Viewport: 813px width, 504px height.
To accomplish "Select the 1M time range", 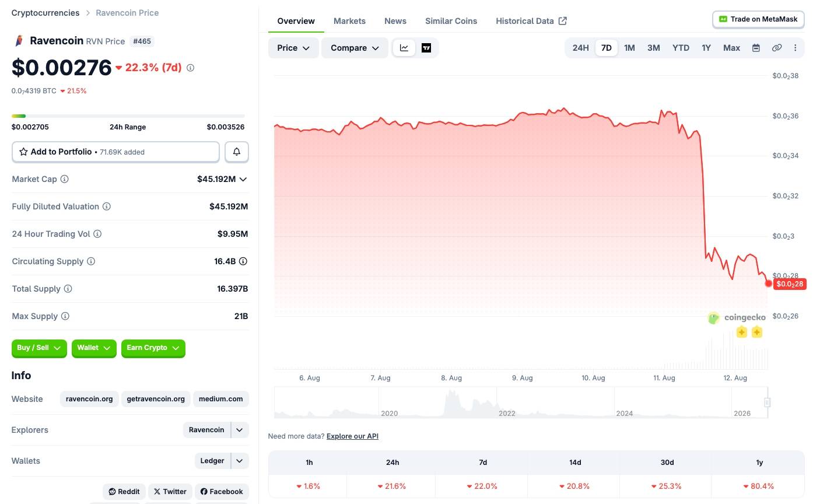I will [x=629, y=48].
